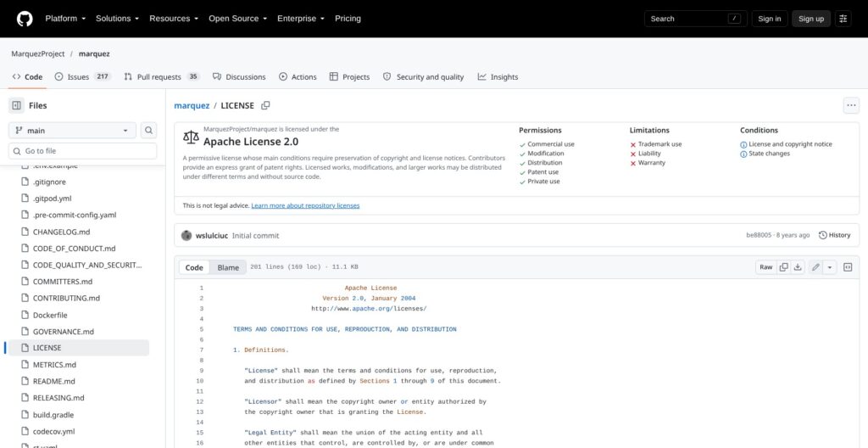Switch to Code view toggle

pos(194,267)
